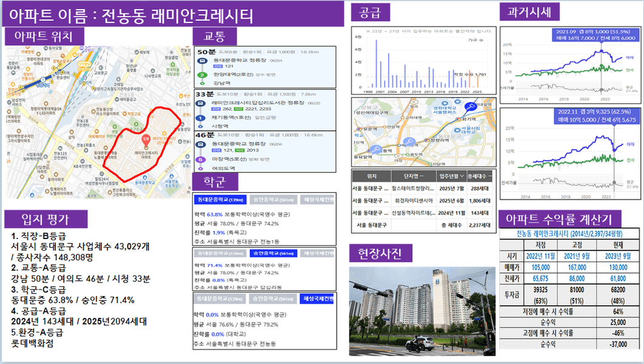This screenshot has width=644, height=364.
Task: Click the 신설동역자이르네 complex name
Action: 413,213
